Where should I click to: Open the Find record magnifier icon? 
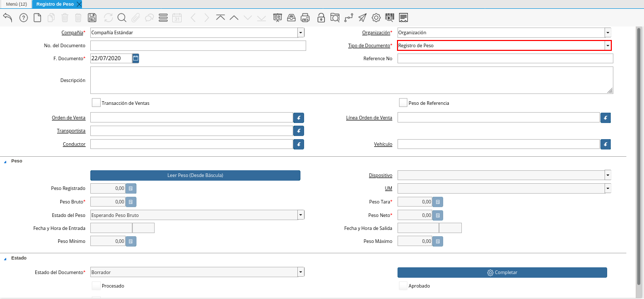click(x=122, y=18)
